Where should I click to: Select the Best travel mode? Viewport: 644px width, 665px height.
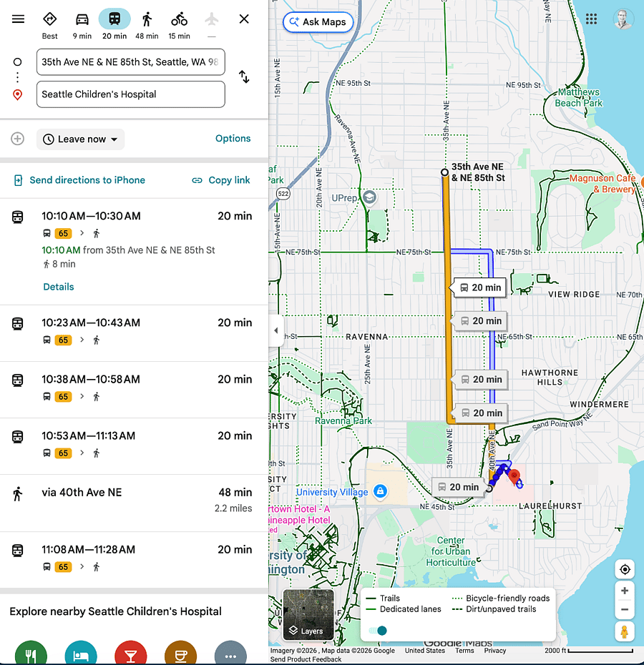pos(49,26)
